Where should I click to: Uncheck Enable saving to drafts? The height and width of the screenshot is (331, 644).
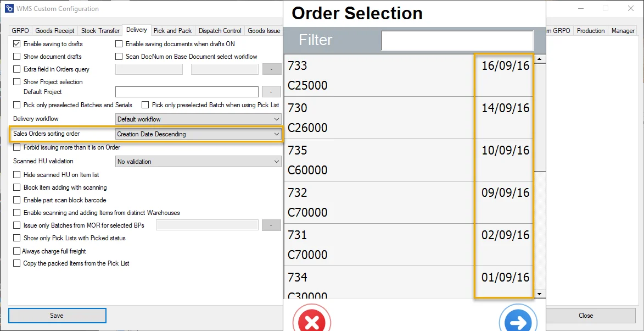tap(17, 43)
